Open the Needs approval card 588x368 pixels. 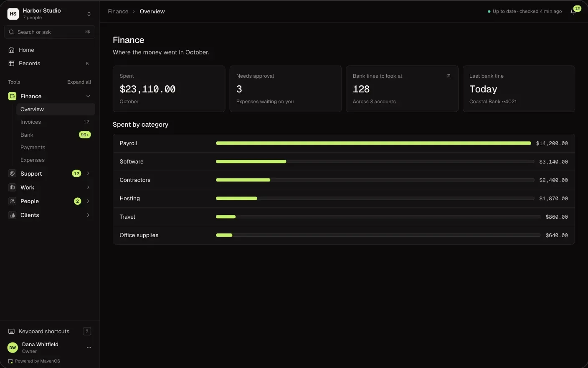coord(286,89)
